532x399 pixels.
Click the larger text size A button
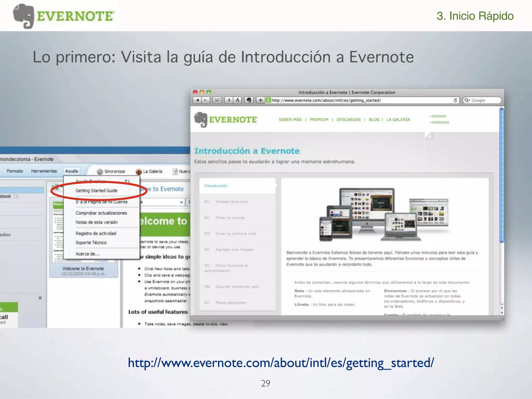[x=237, y=100]
